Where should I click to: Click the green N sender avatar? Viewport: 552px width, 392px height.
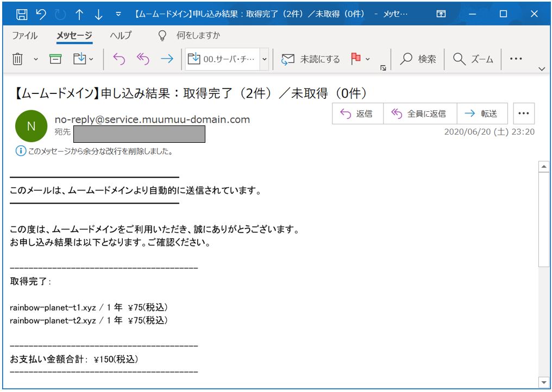click(31, 125)
